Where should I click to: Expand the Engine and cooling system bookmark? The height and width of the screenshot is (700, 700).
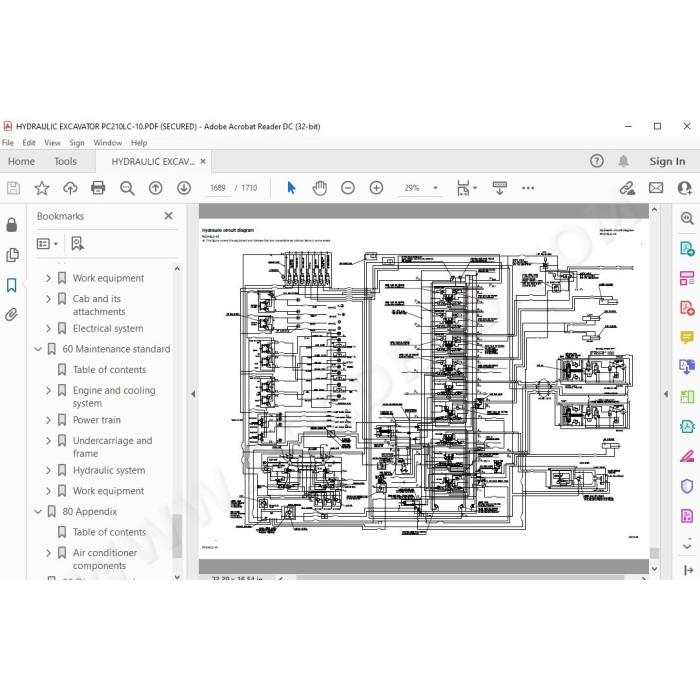coord(48,390)
